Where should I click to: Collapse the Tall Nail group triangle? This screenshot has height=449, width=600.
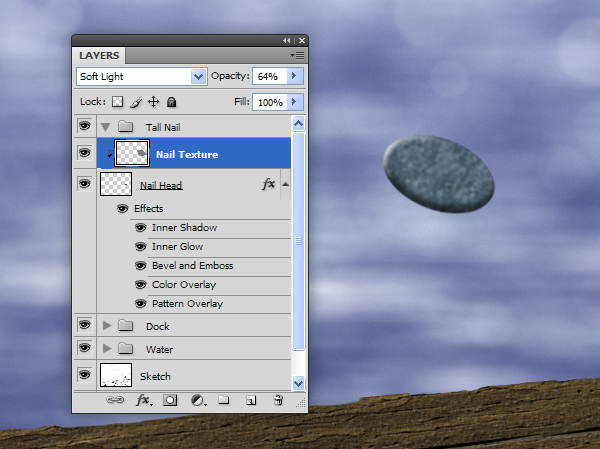point(106,127)
